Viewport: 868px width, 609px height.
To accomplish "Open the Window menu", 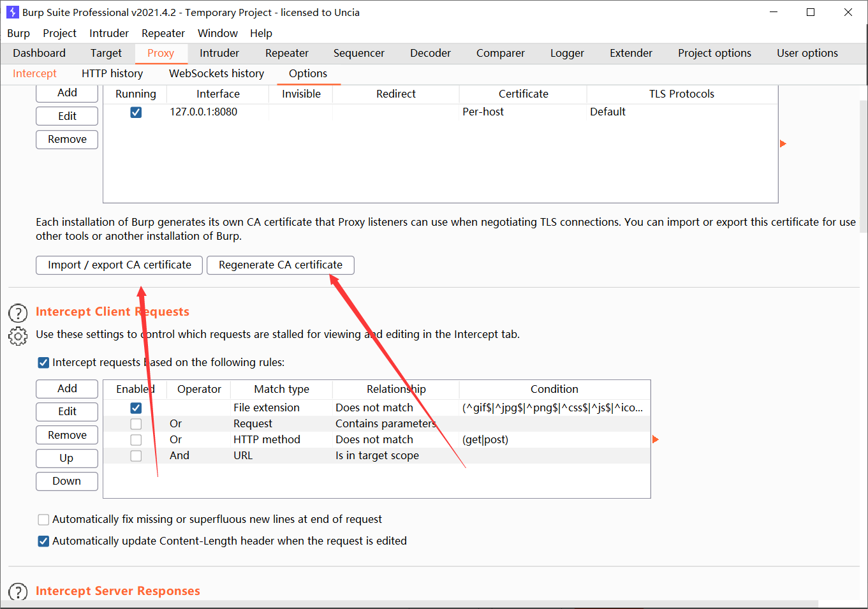I will [x=217, y=33].
